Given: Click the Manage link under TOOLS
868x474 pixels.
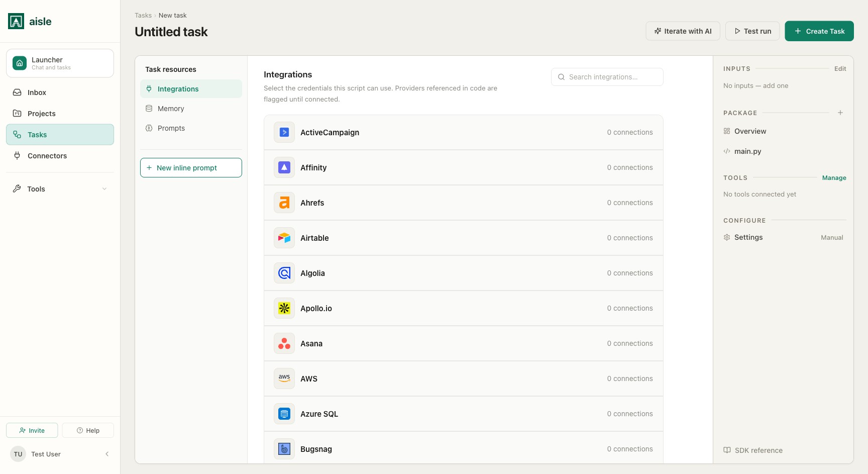Looking at the screenshot, I should click(834, 178).
